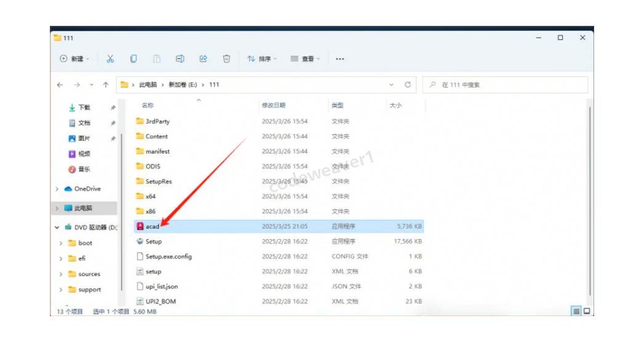This screenshot has width=644, height=342.
Task: Select 新加卷 (E:) in the breadcrumb
Action: [183, 84]
